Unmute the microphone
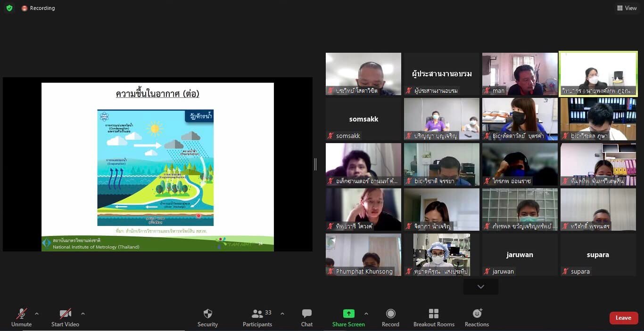644x331 pixels. tap(21, 317)
